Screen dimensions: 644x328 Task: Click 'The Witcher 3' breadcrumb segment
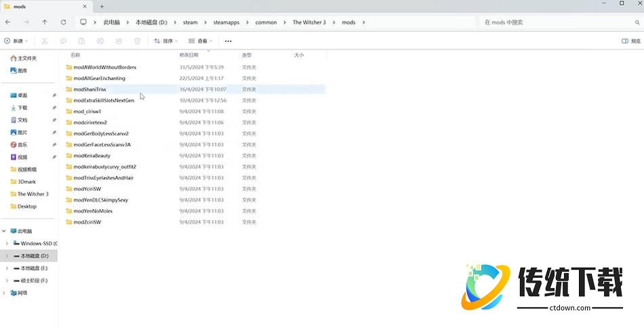click(x=308, y=22)
